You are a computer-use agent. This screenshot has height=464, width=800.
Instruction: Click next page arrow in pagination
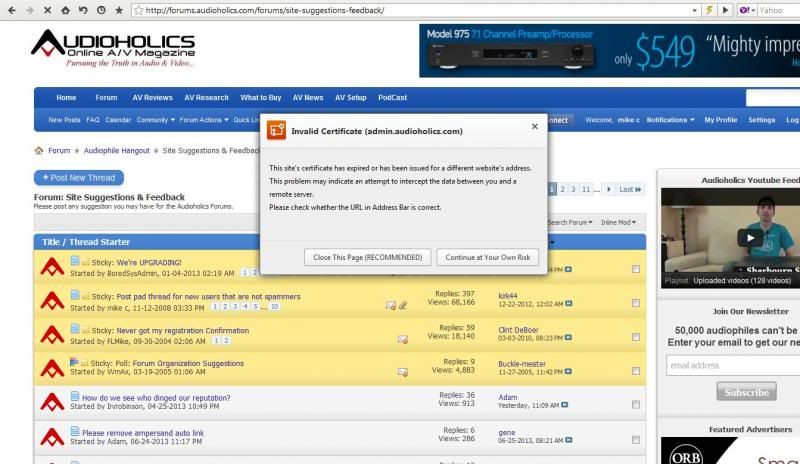(x=609, y=189)
